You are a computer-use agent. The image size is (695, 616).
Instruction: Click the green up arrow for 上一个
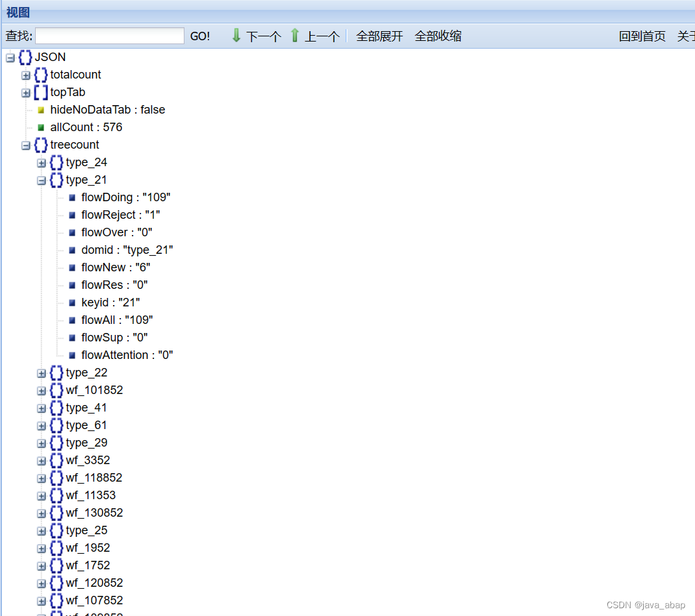coord(294,36)
